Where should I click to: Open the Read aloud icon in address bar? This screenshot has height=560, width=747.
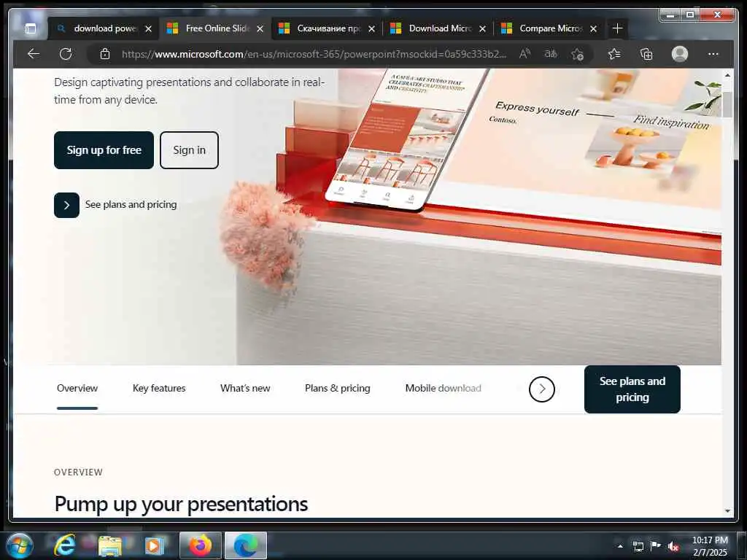[x=525, y=54]
